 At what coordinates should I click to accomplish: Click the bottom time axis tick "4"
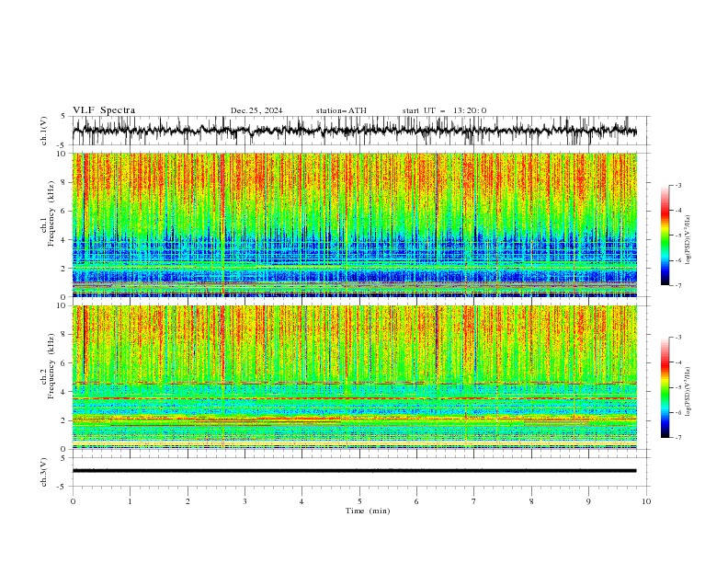[301, 501]
